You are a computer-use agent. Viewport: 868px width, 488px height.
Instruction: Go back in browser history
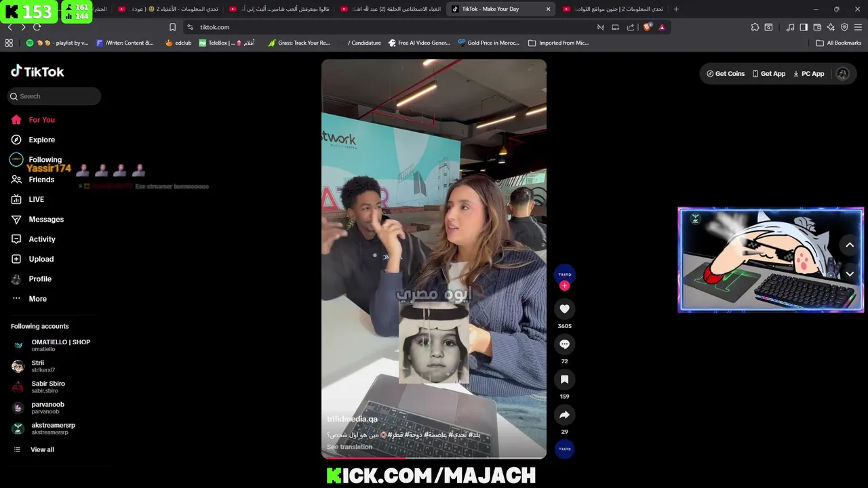[x=9, y=27]
